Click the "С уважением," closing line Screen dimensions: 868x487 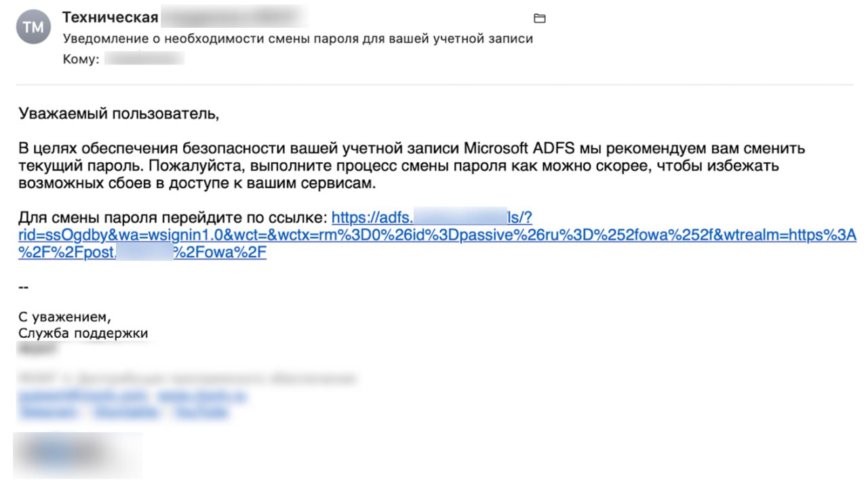click(x=64, y=317)
